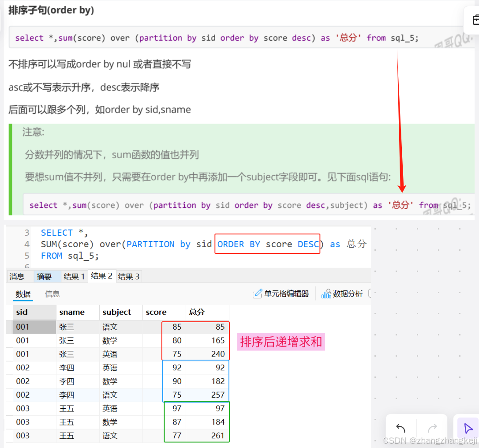Open the 单元格编辑器 cell editor
Image resolution: width=479 pixels, height=448 pixels.
(281, 294)
